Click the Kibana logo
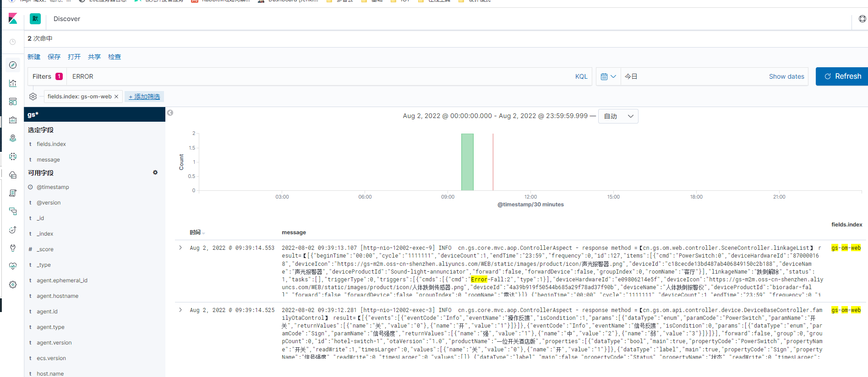 coord(13,19)
